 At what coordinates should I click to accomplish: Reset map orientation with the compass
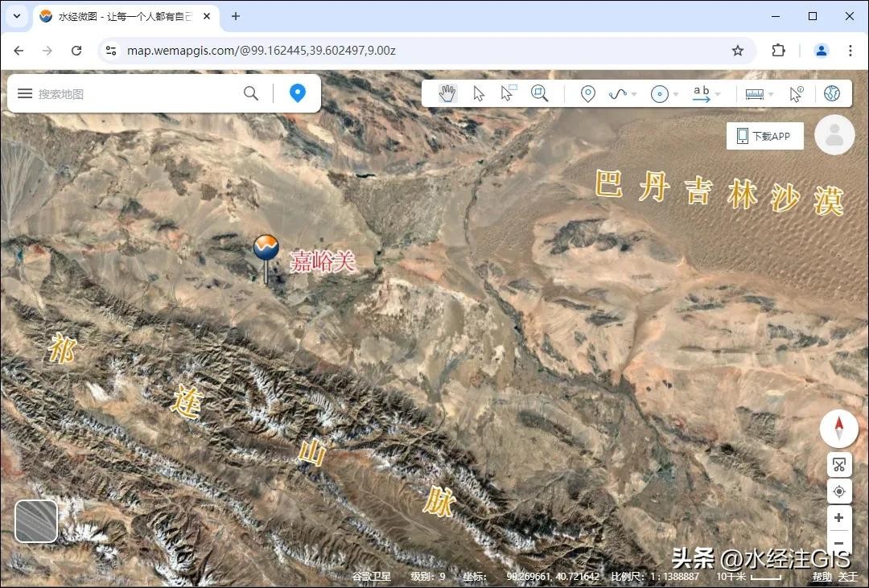coord(838,429)
